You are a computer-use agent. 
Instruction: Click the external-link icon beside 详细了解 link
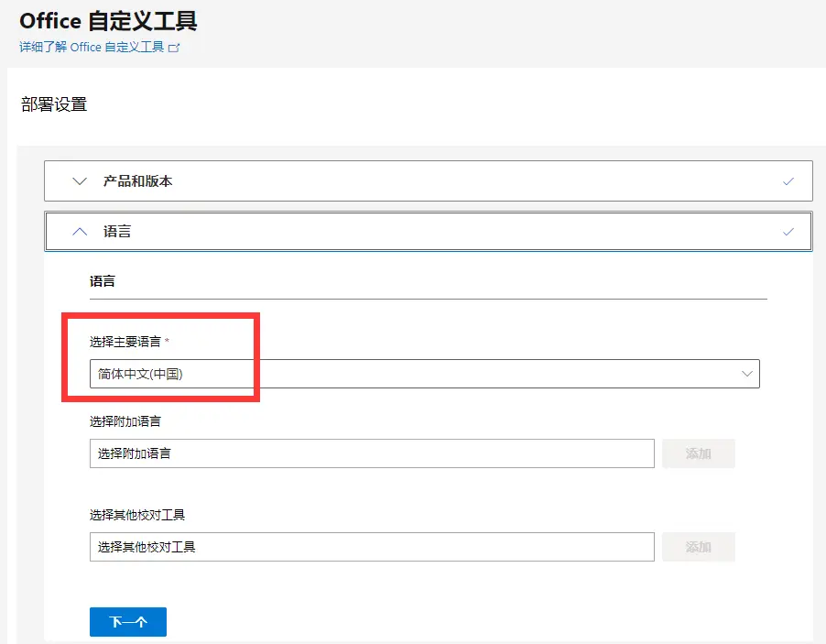click(174, 48)
